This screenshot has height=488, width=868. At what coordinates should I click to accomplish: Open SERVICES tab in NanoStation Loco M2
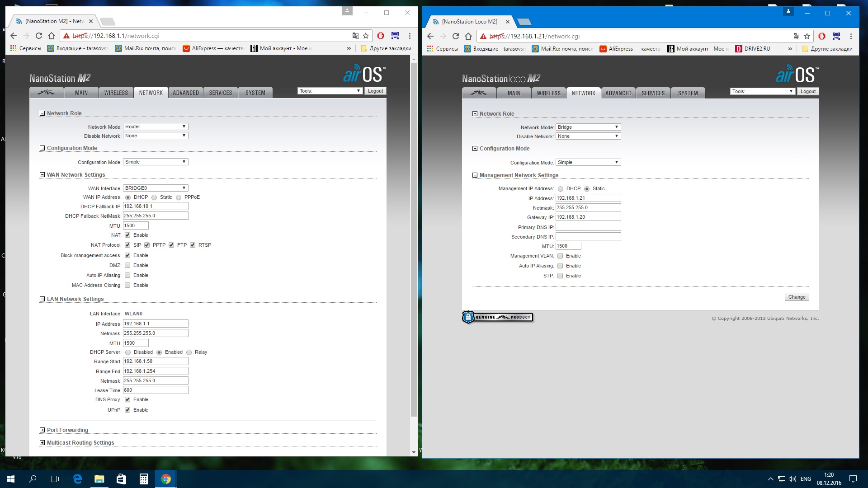(653, 93)
